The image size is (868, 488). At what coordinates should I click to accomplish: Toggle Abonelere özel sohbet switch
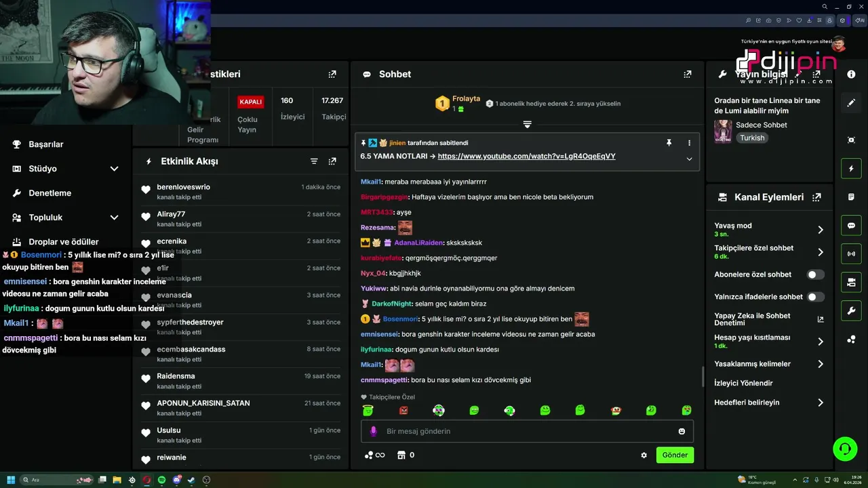click(x=816, y=274)
